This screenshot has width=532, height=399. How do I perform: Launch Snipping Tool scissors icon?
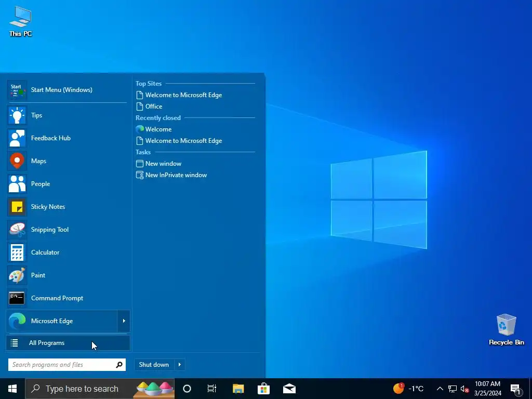(17, 230)
